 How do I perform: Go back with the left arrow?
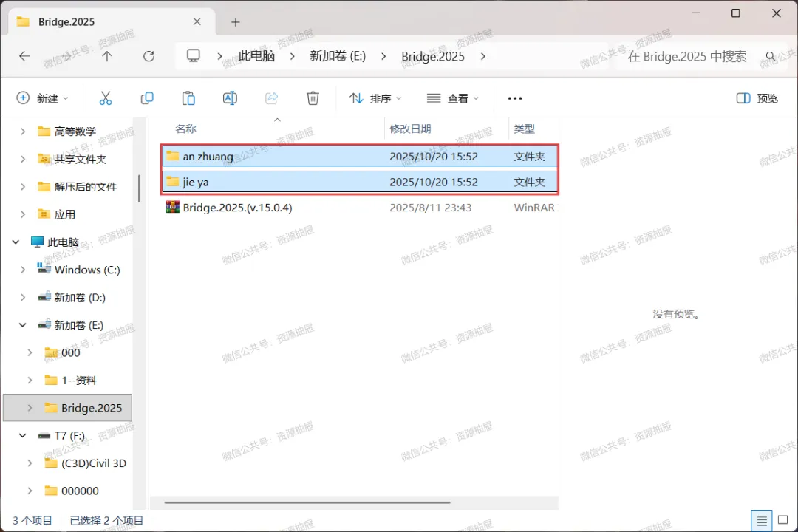pyautogui.click(x=24, y=56)
